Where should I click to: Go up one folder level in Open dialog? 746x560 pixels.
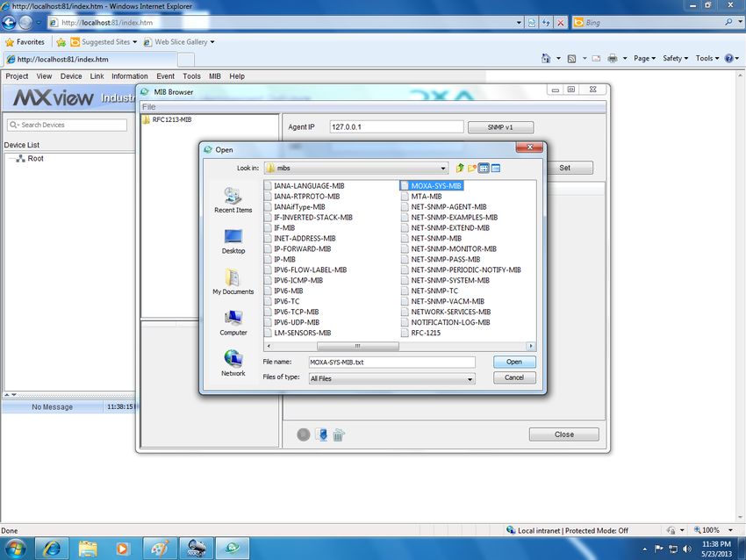460,168
